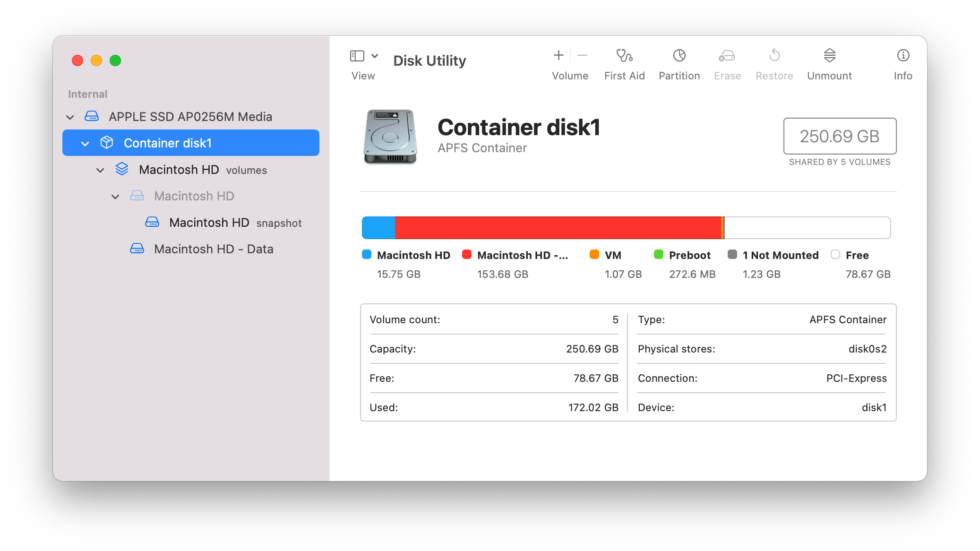Viewport: 980px width, 551px height.
Task: Open the Info panel icon
Action: point(903,56)
